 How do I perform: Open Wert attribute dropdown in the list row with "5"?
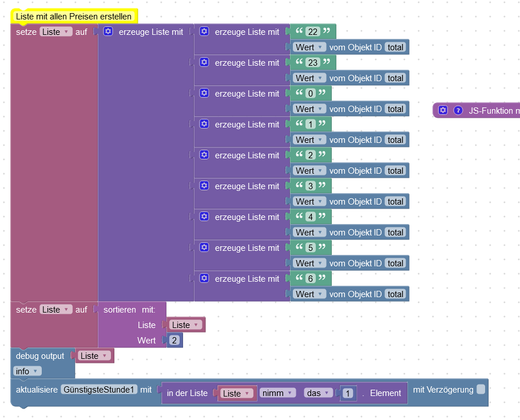pos(309,263)
